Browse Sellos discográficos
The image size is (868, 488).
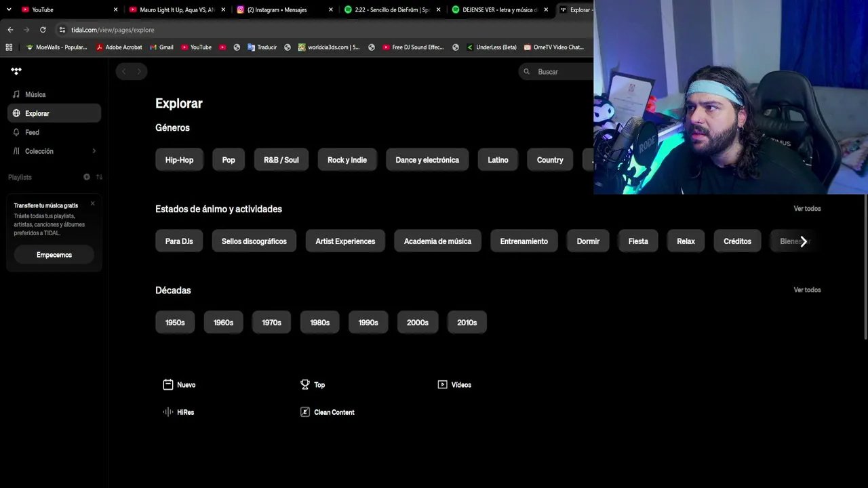tap(254, 241)
